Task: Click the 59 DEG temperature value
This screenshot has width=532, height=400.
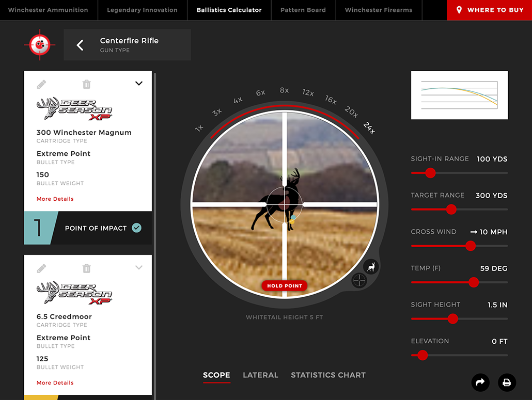Action: [494, 268]
